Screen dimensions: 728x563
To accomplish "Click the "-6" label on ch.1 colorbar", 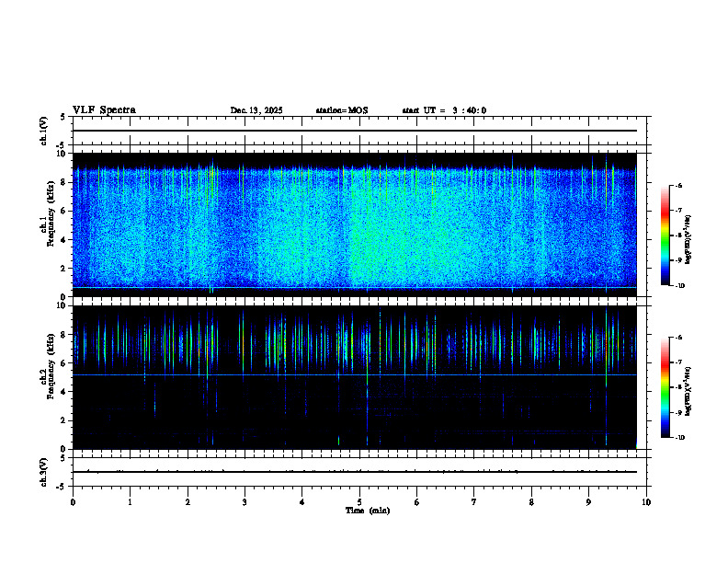I will (x=677, y=185).
